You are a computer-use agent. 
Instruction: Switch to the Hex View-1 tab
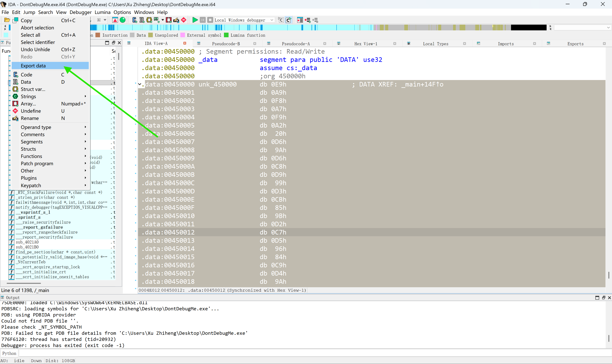tap(365, 44)
